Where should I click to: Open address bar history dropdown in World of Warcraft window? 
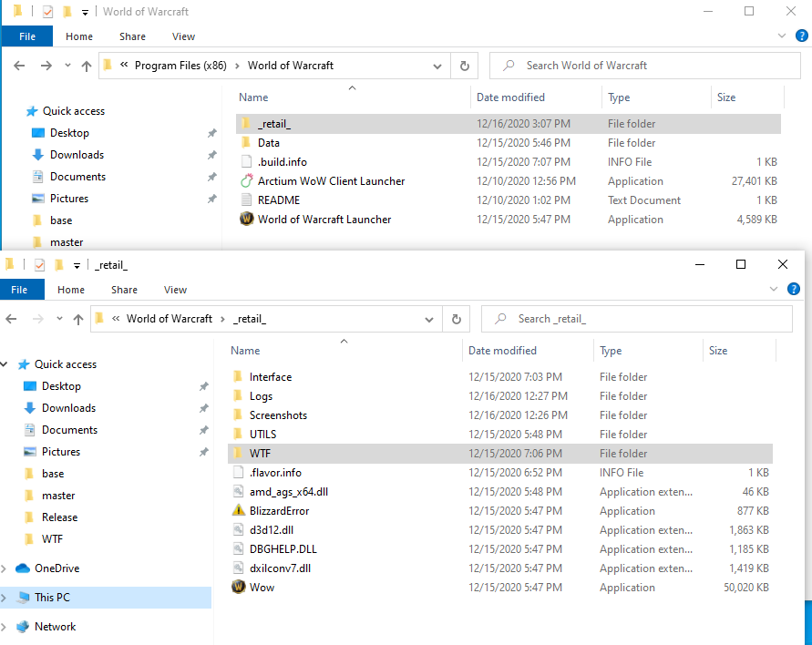[x=437, y=67]
